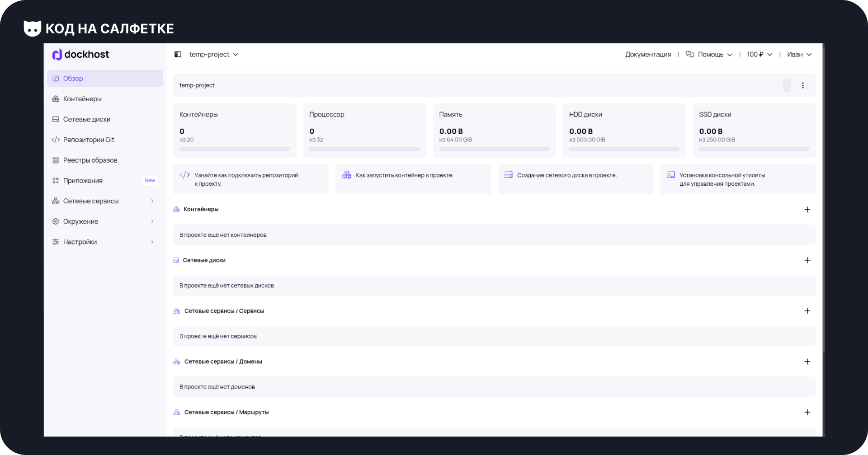Select Обзор in the sidebar
This screenshot has height=455, width=868.
105,78
